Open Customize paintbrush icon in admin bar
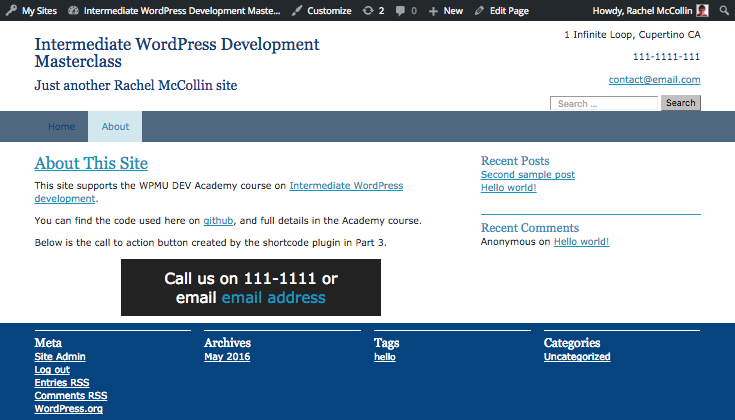735x420 pixels. point(298,11)
